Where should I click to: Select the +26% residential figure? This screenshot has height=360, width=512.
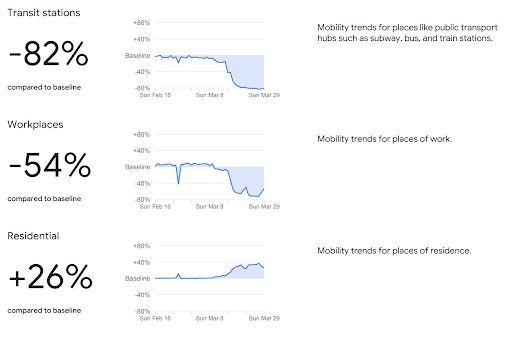50,277
